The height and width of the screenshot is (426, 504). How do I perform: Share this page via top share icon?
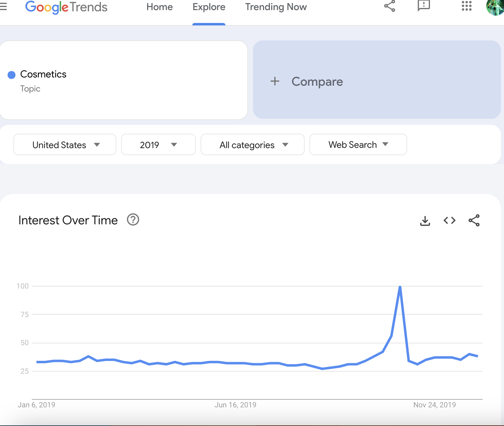(390, 6)
